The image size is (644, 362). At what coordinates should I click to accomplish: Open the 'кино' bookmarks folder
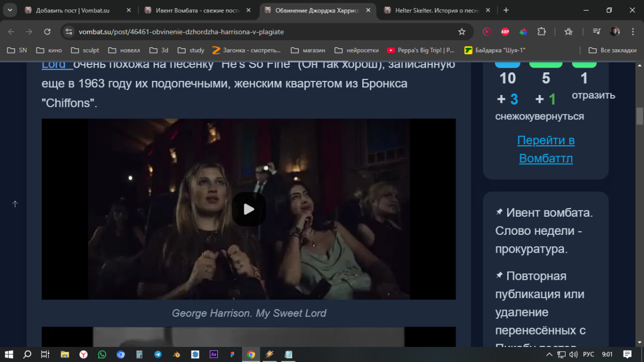point(49,50)
